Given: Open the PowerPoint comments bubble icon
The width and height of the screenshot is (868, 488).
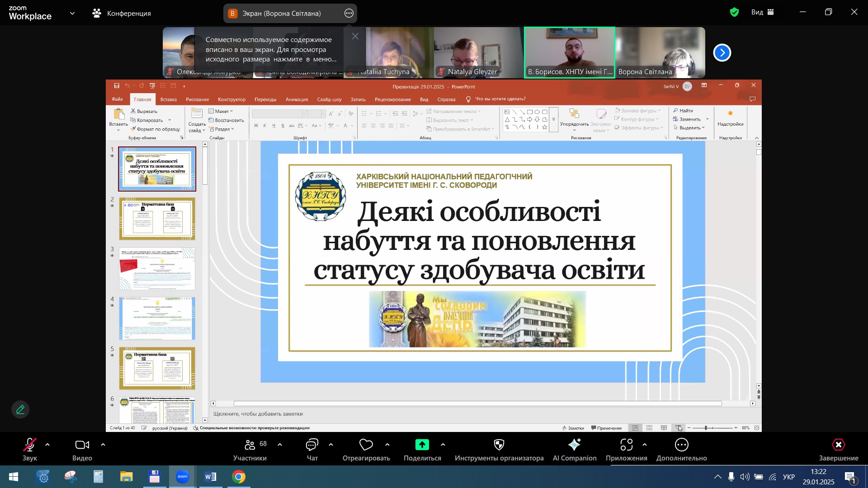Looking at the screenshot, I should pos(753,99).
